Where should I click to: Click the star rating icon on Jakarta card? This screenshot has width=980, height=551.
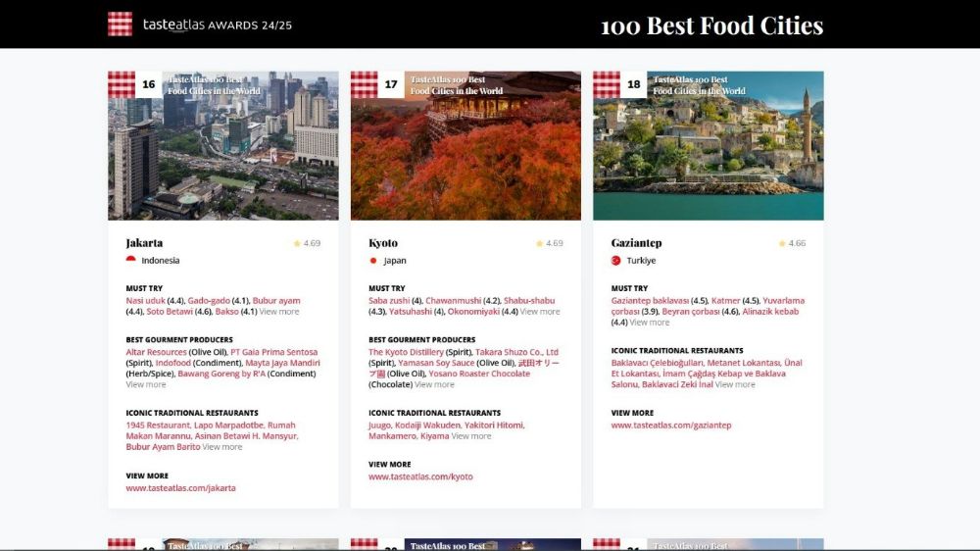point(297,243)
